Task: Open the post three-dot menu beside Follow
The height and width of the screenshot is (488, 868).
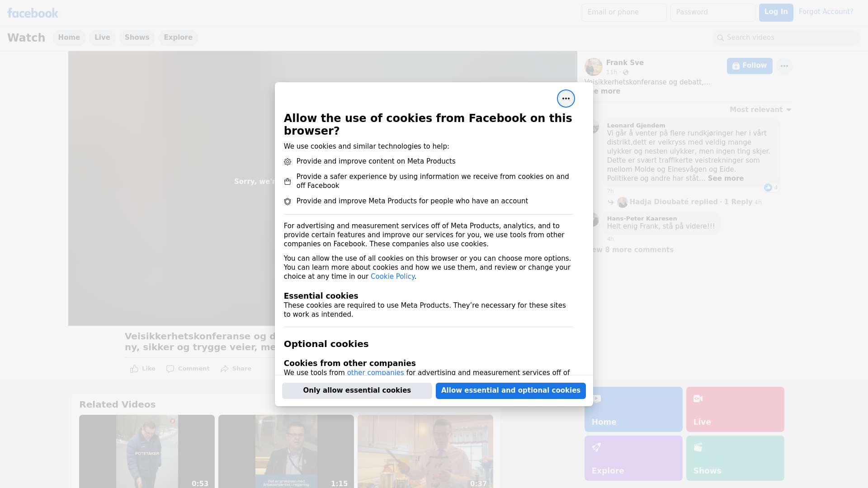Action: [x=784, y=66]
